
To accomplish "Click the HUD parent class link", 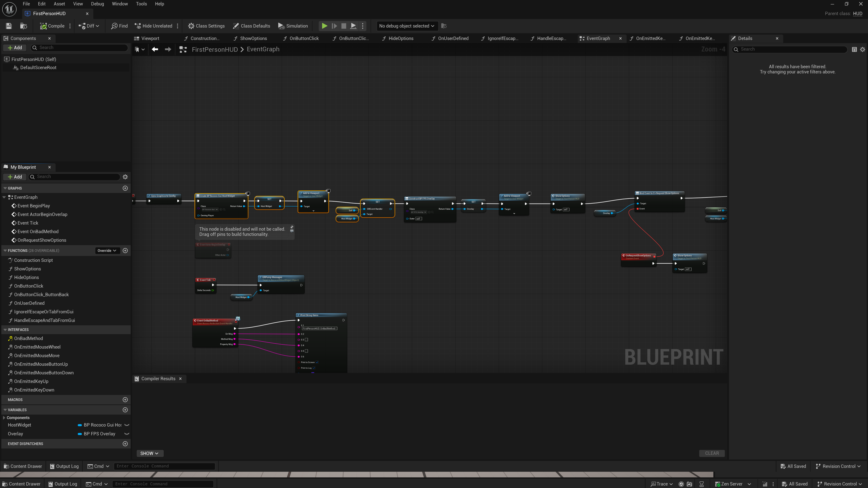I will pos(858,14).
